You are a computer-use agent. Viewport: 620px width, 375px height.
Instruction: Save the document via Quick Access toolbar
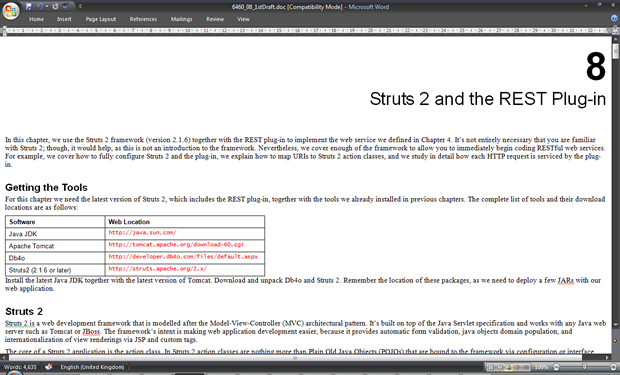(29, 6)
